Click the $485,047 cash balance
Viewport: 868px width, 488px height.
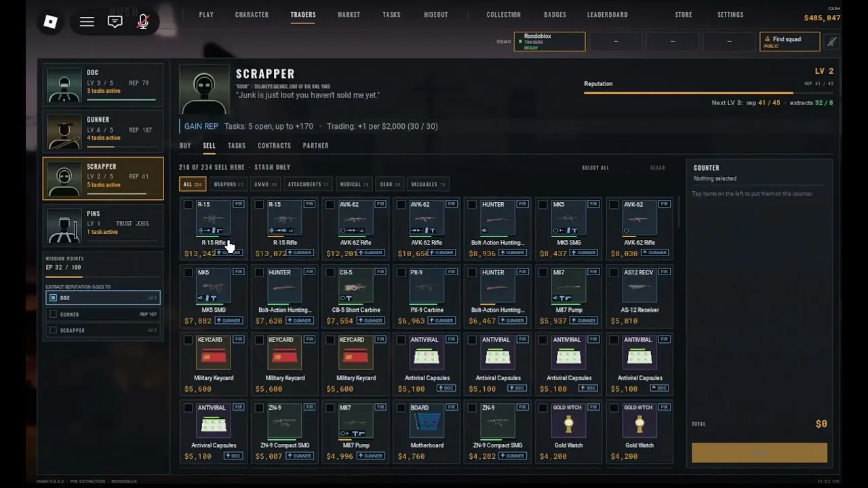pos(822,18)
